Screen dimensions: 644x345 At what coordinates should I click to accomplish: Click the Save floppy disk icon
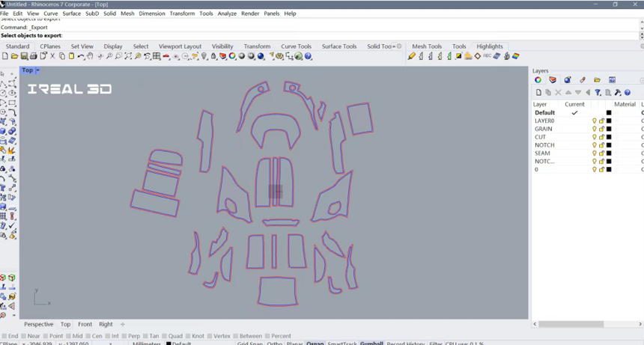(24, 56)
